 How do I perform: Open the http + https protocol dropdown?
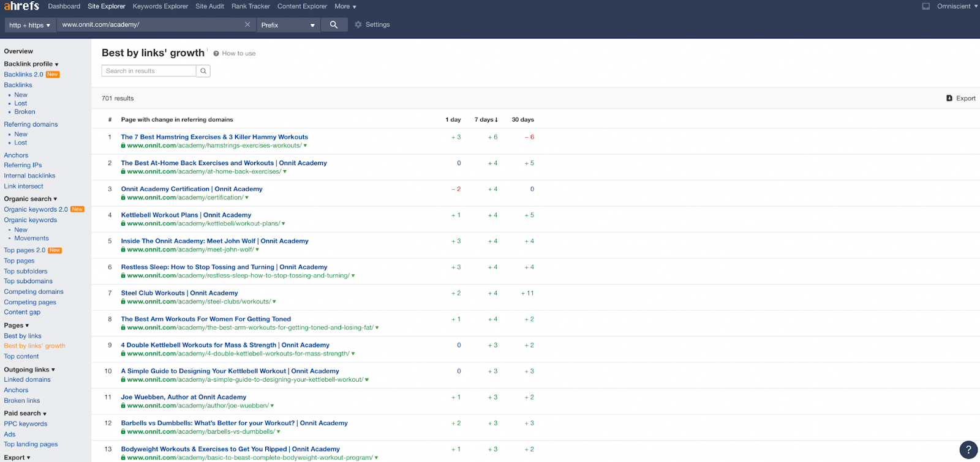click(29, 25)
